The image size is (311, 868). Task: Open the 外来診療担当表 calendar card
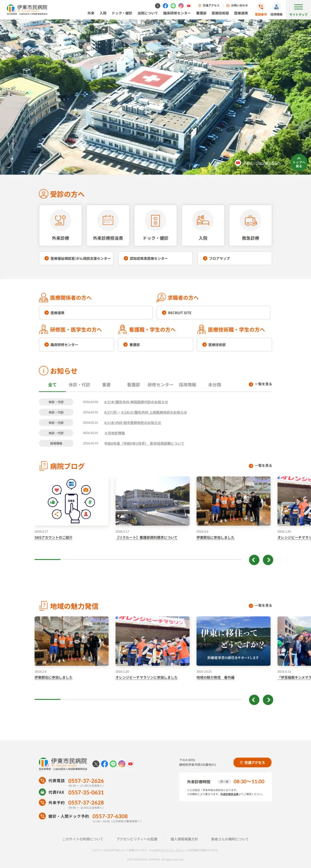[x=108, y=225]
